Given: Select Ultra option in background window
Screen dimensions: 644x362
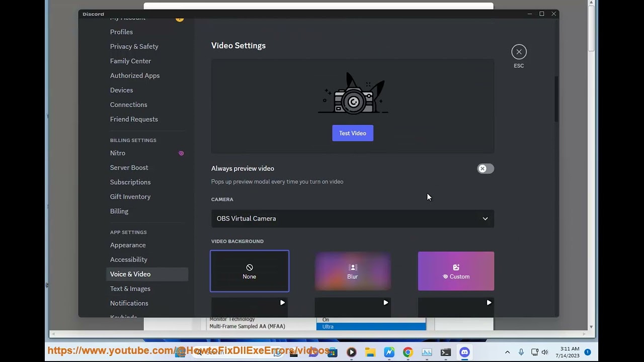Looking at the screenshot, I should point(371,327).
